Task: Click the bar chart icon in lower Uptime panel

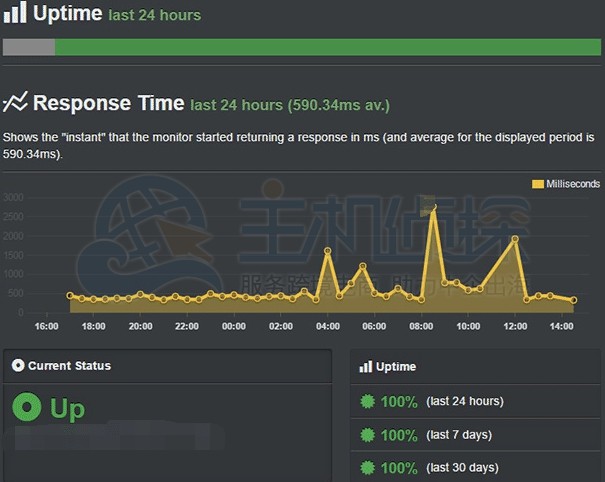Action: tap(366, 367)
